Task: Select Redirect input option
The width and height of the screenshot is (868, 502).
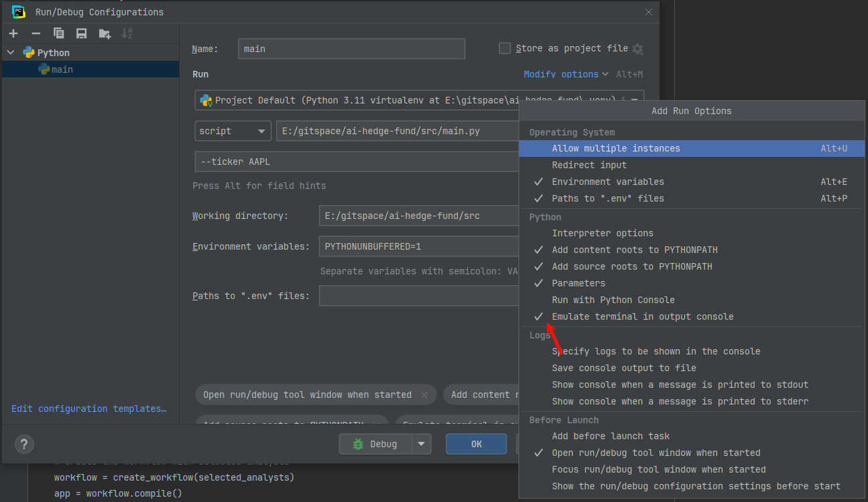Action: (x=692, y=165)
